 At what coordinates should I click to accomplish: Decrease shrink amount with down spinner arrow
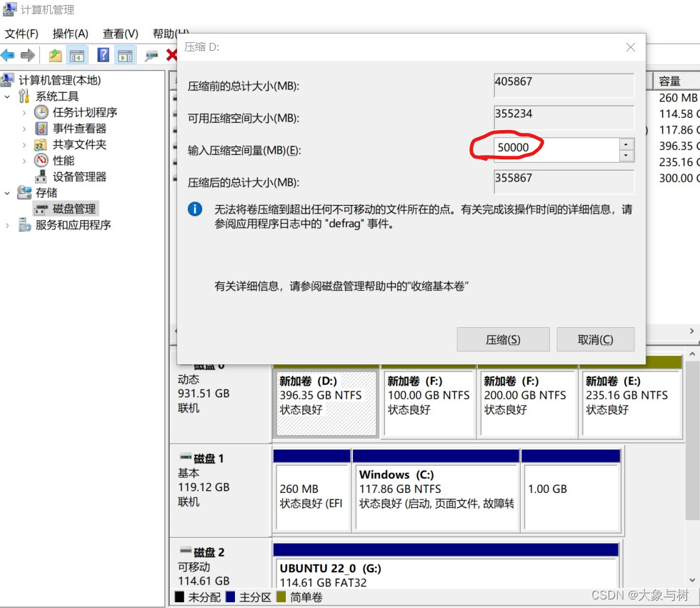626,155
